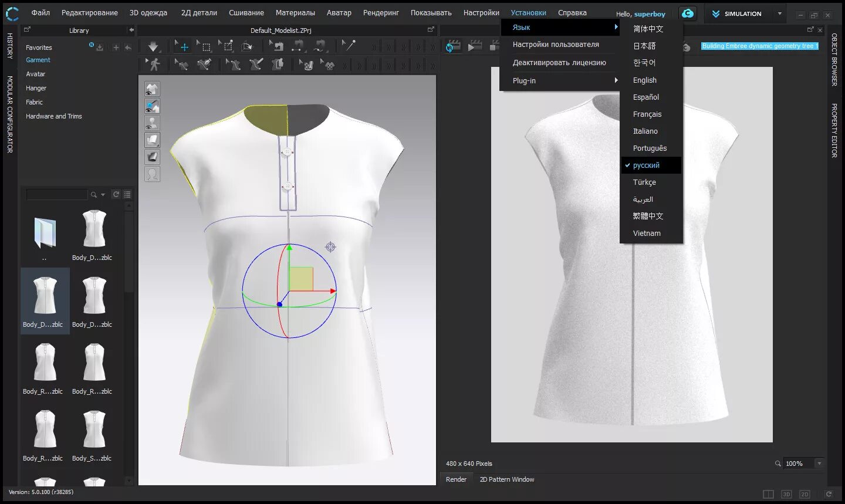
Task: Select the 3D Pen garment tool
Action: [x=256, y=65]
